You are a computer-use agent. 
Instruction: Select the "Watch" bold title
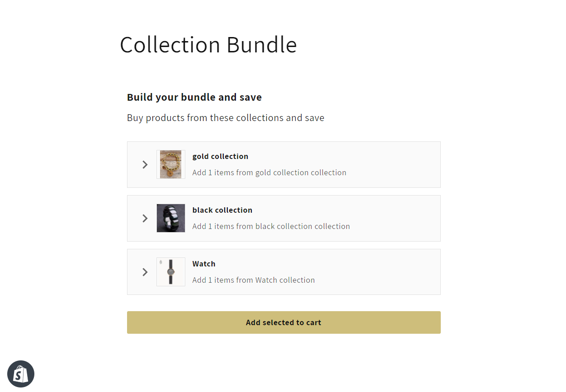point(204,264)
